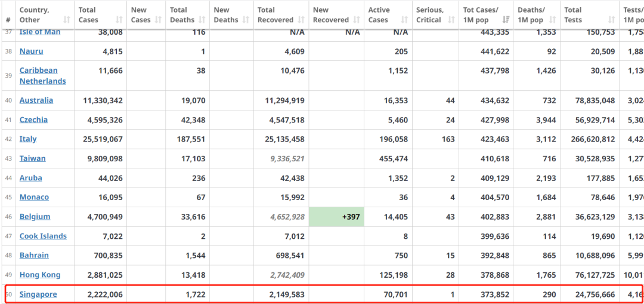Select Belgium total deaths 33,616

[192, 216]
